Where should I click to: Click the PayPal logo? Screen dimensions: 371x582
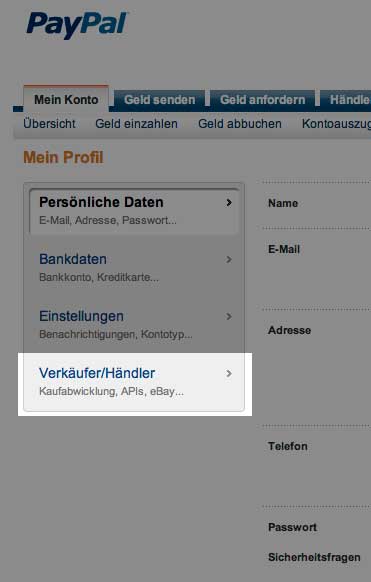77,25
